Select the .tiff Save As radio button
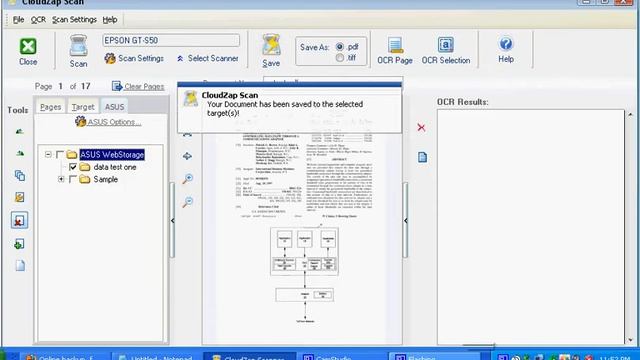Screen dimensions: 640x360 340,58
